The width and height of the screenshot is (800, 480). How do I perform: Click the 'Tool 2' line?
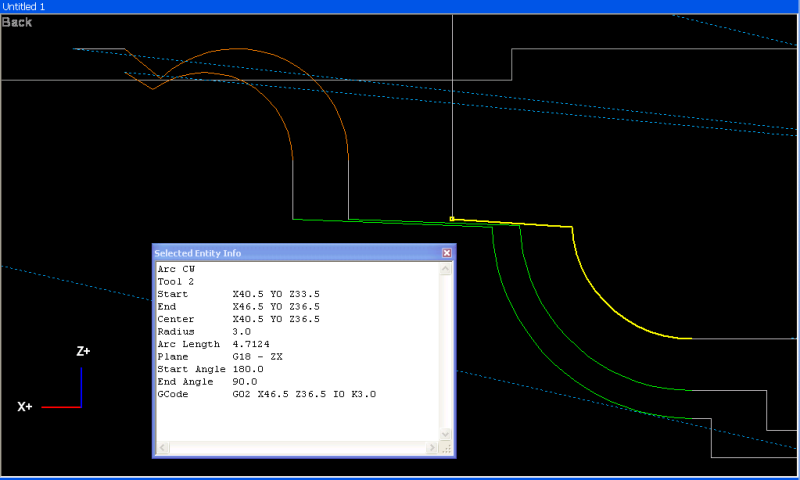(x=176, y=282)
